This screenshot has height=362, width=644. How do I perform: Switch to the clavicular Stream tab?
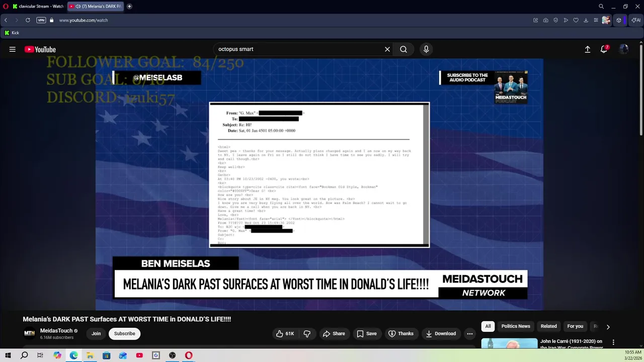pos(39,6)
